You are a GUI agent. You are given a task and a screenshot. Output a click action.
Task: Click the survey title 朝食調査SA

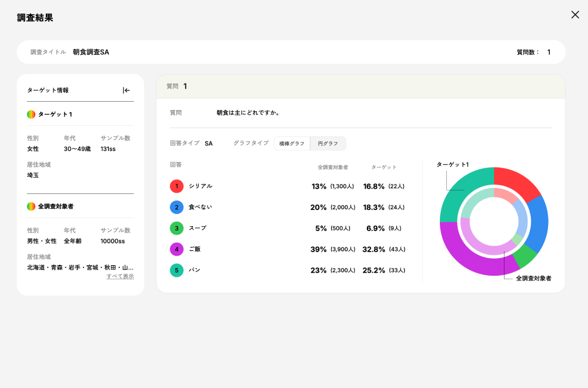(x=91, y=52)
